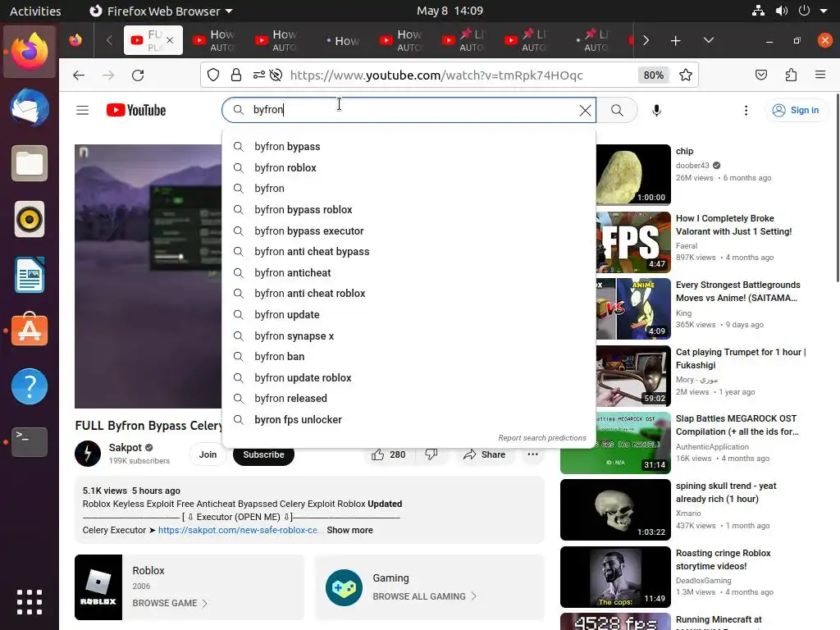Click BROWSE ALL GAMING

[424, 596]
